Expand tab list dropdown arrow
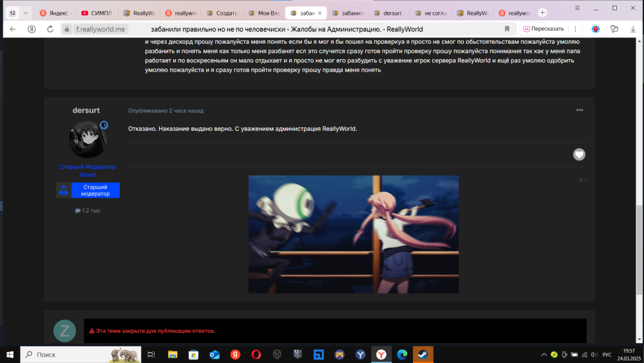644x363 pixels. (x=26, y=13)
